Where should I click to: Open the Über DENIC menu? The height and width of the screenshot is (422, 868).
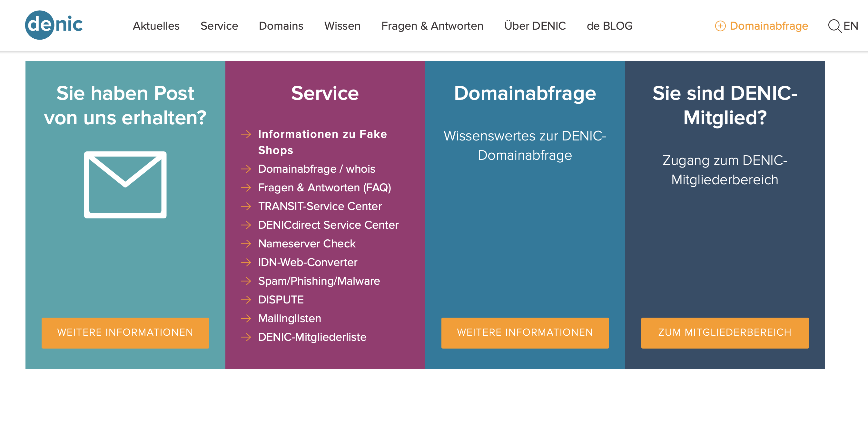pos(535,26)
